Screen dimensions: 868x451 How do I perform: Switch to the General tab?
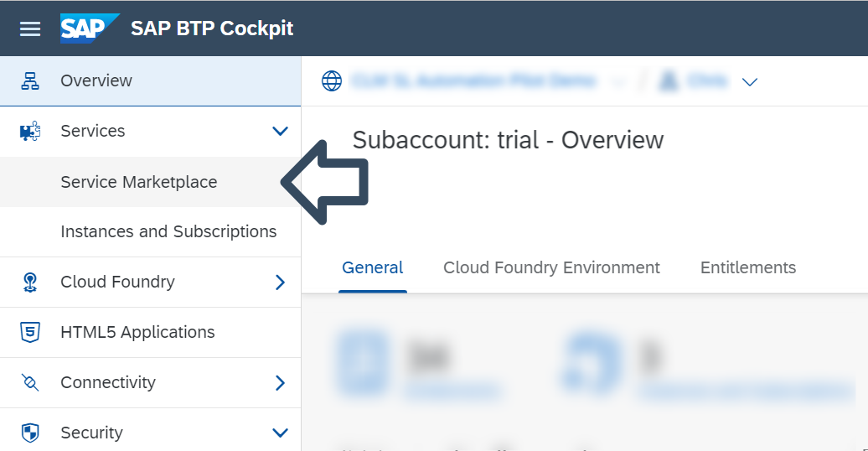(373, 268)
